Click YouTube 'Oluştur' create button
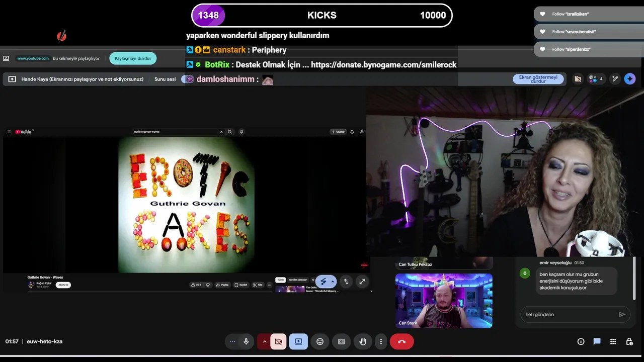The width and height of the screenshot is (644, 362). [338, 132]
